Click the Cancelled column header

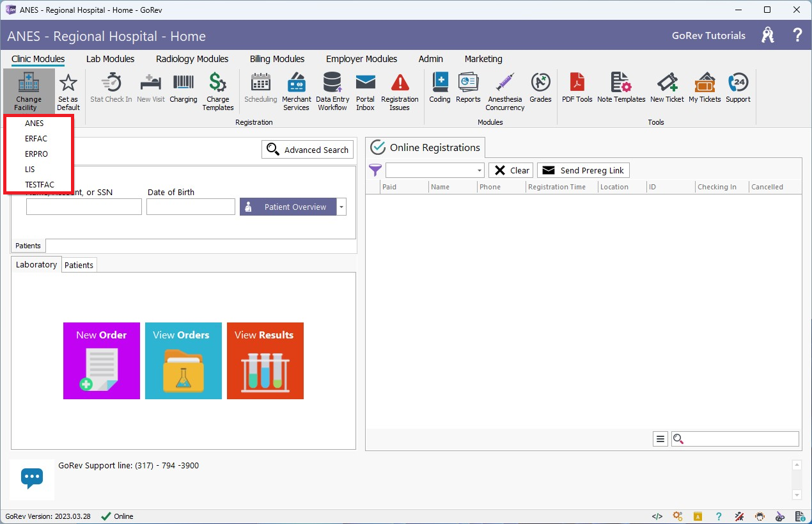[775, 187]
